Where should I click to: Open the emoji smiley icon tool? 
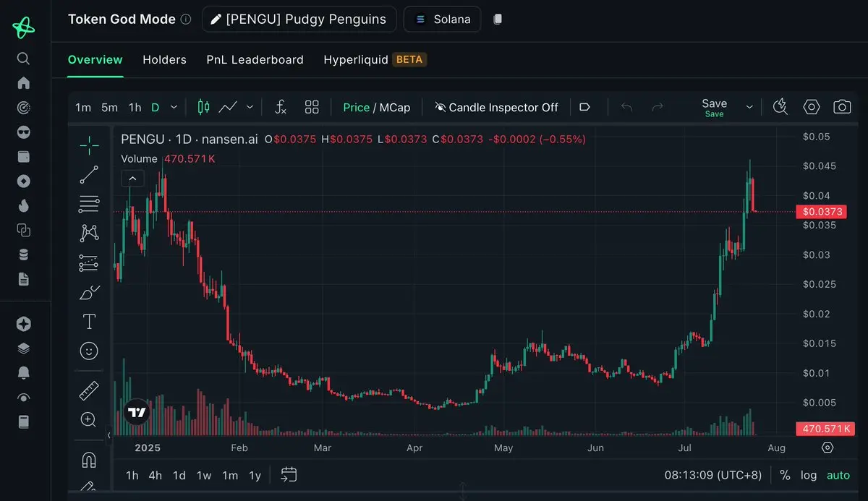tap(89, 351)
